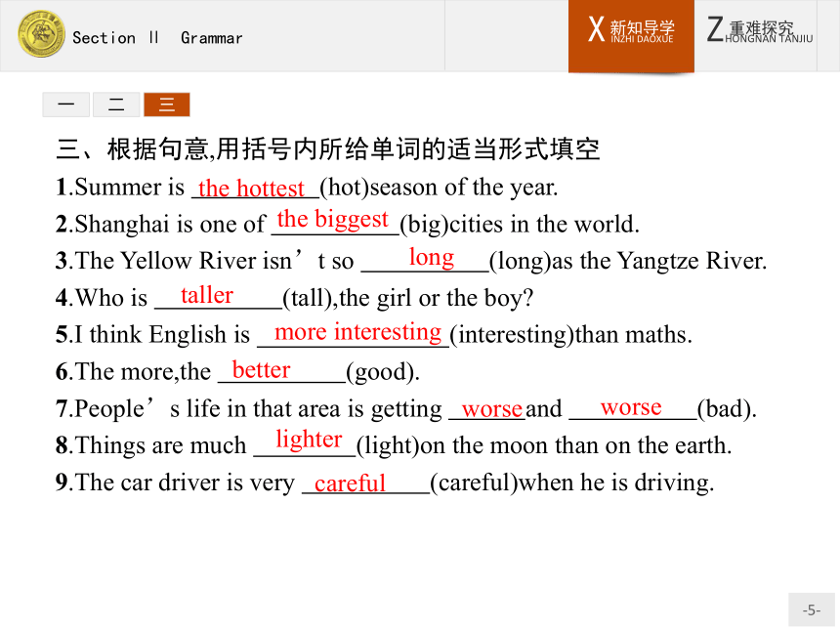Image resolution: width=840 pixels, height=630 pixels.
Task: Click the answer 'the hottest'
Action: point(251,189)
